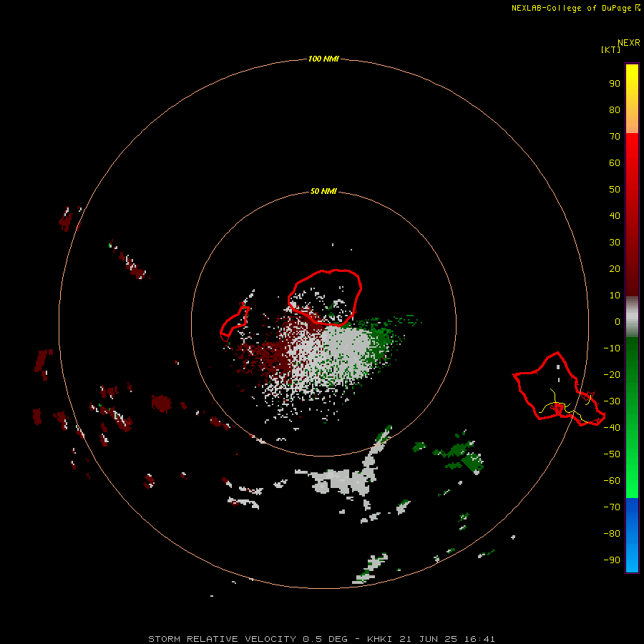Click the 0 scale value
The image size is (644, 644).
[x=618, y=321]
